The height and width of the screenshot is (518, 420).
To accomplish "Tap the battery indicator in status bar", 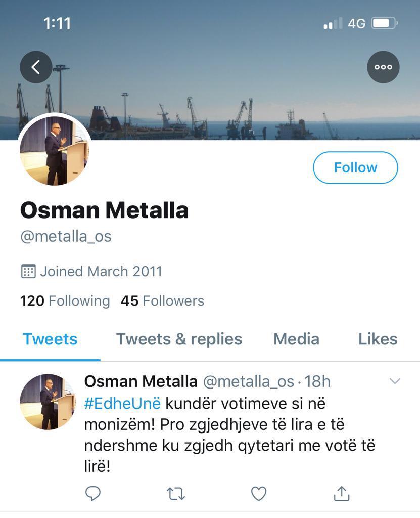I will click(x=385, y=23).
